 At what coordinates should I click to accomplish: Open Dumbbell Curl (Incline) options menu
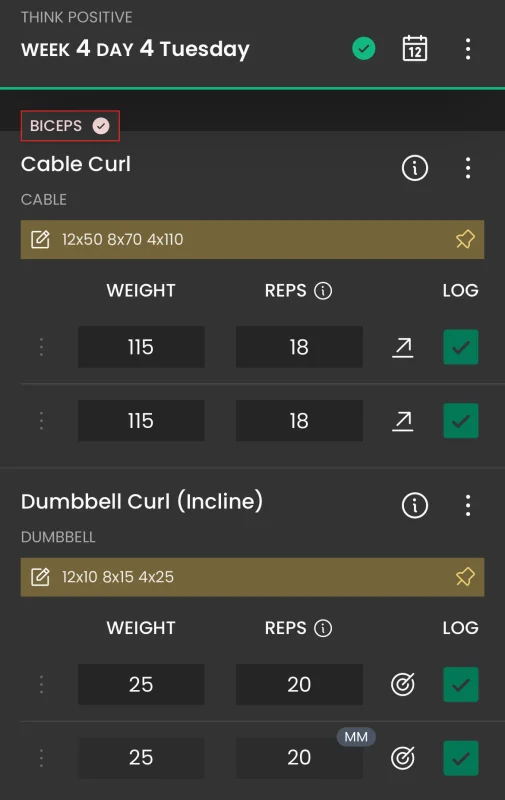[468, 506]
